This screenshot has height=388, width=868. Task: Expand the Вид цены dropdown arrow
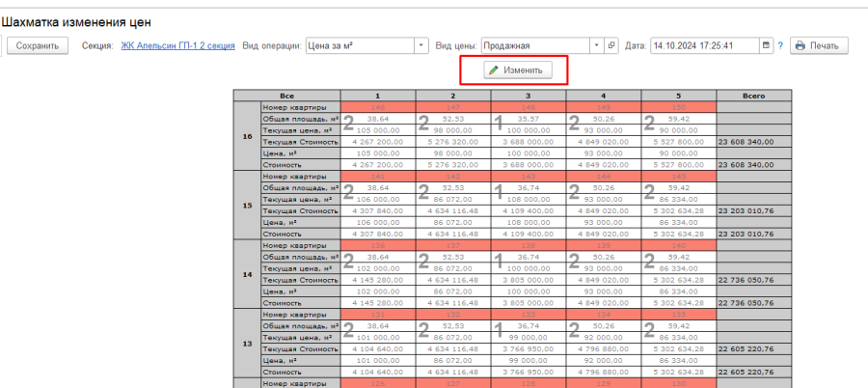coord(597,46)
